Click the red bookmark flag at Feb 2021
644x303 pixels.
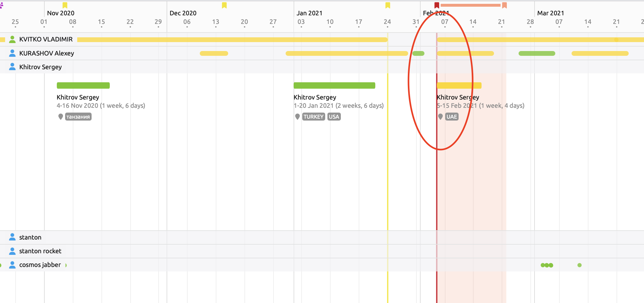point(437,5)
